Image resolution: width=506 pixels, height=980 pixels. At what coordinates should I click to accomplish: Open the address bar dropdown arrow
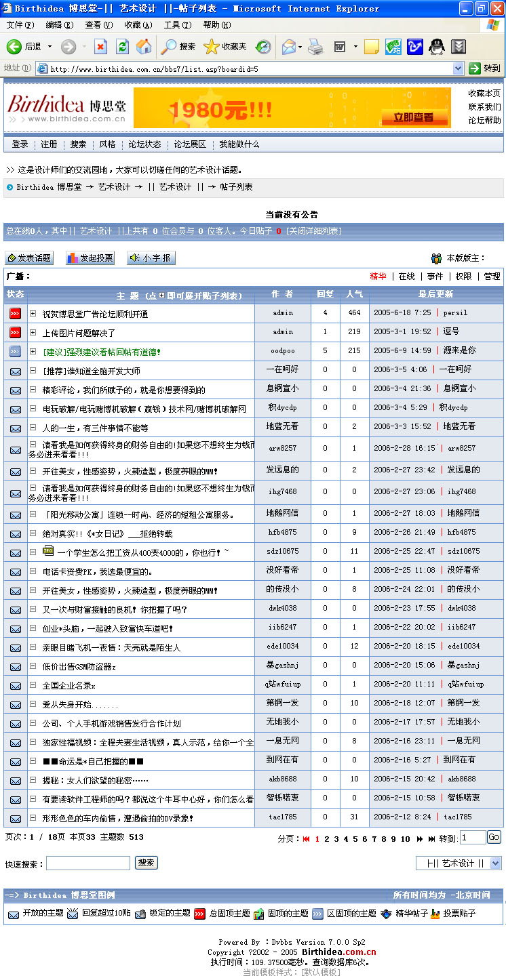coord(458,68)
